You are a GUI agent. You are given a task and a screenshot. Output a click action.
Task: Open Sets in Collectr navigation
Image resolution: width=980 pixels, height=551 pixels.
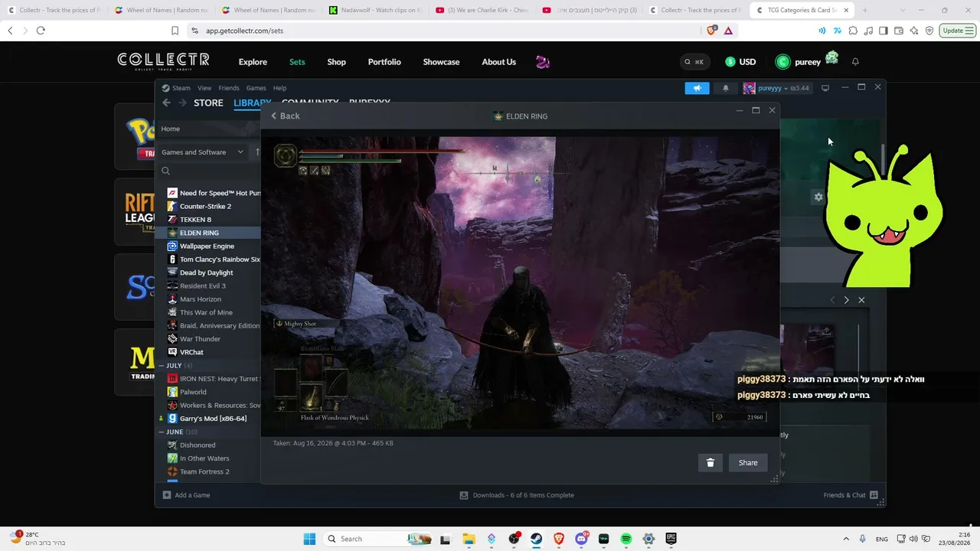[297, 62]
